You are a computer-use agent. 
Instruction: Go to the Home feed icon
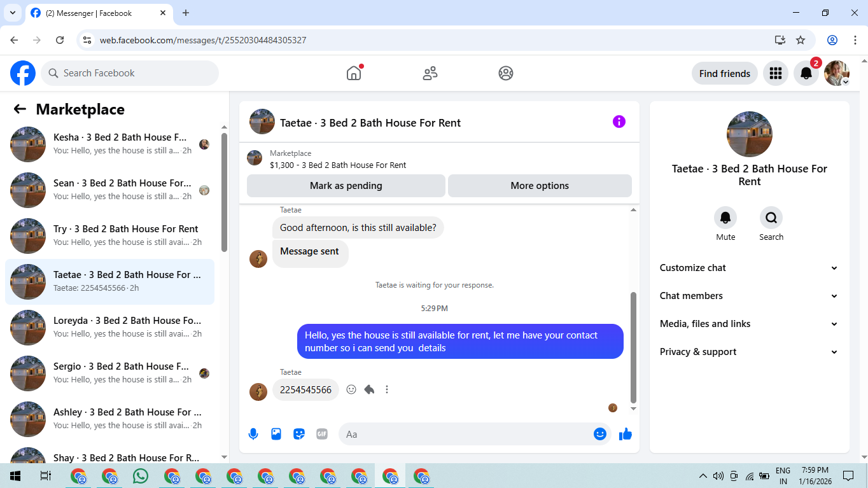[354, 73]
